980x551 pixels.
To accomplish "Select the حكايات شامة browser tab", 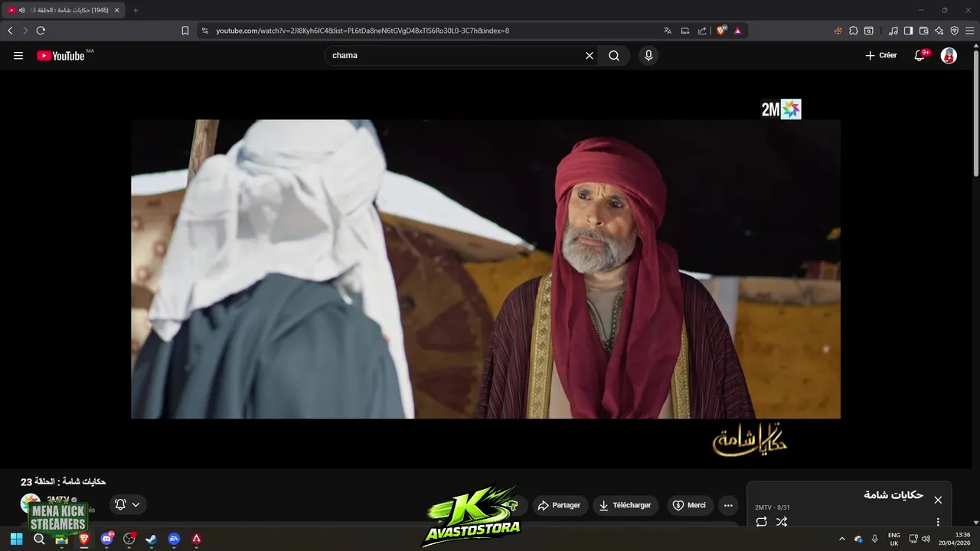I will point(63,10).
